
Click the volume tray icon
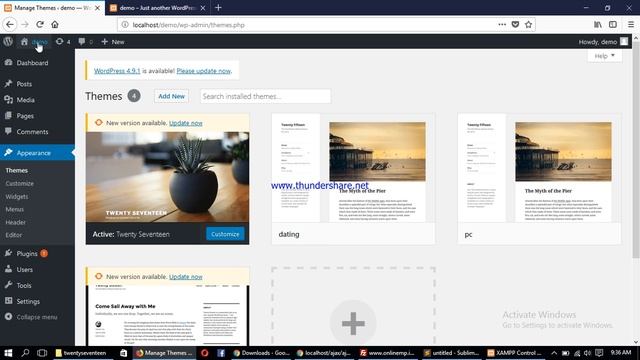[x=587, y=353]
